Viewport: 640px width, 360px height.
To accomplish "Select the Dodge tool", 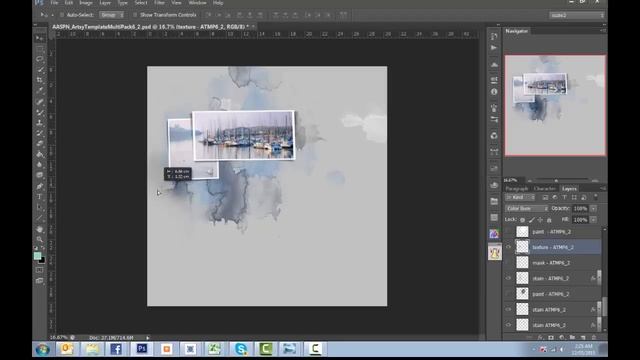I will click(x=40, y=175).
